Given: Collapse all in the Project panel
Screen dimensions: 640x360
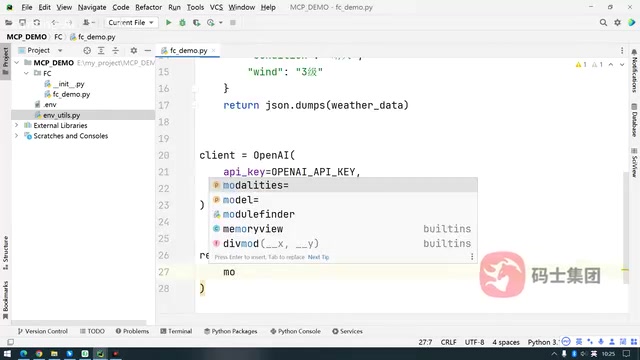Looking at the screenshot, I should pos(116,51).
